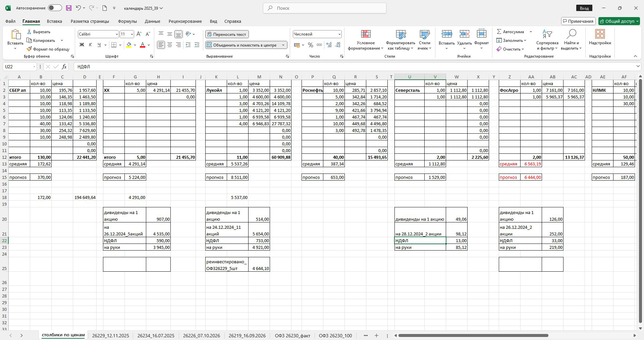Select the cell reading реинвестировано_ ОФЗ26229_5шт
The width and height of the screenshot is (644, 340).
click(227, 264)
